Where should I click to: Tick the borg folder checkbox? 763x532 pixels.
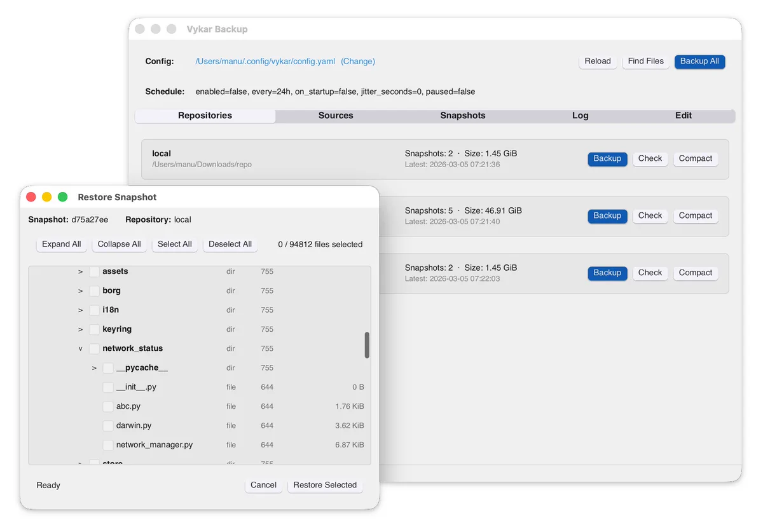[94, 291]
